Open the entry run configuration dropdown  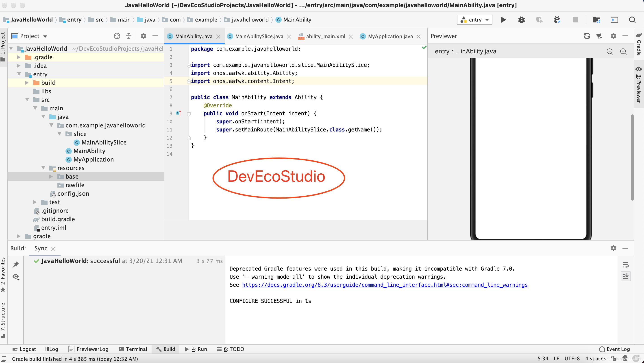coord(474,20)
